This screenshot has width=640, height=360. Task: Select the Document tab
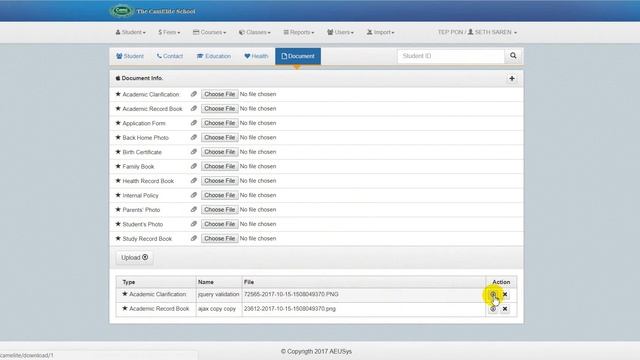298,56
